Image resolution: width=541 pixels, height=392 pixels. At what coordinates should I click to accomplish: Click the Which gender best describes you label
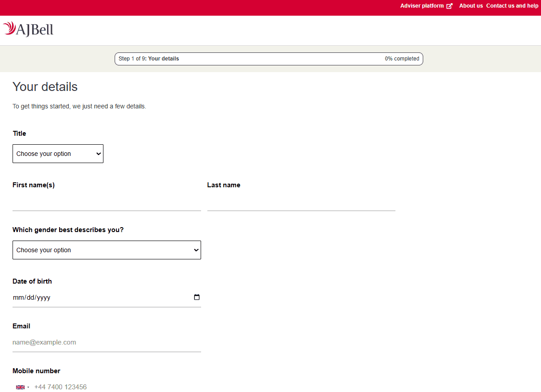pyautogui.click(x=68, y=230)
